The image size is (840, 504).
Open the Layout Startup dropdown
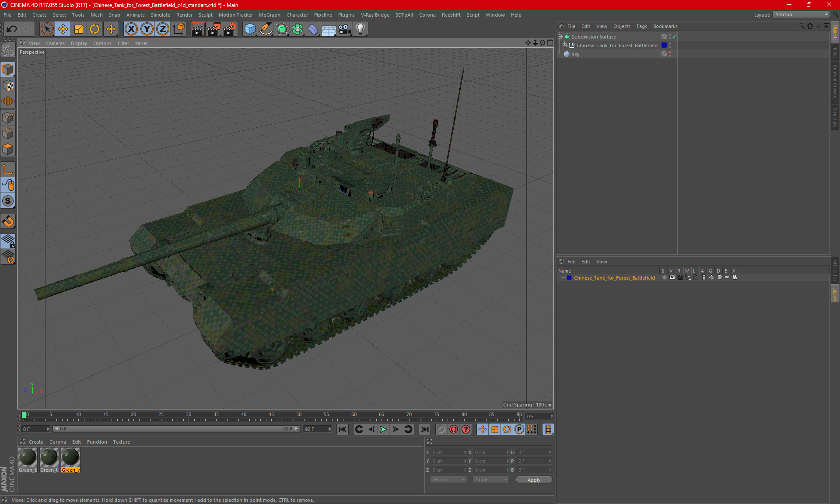(801, 14)
